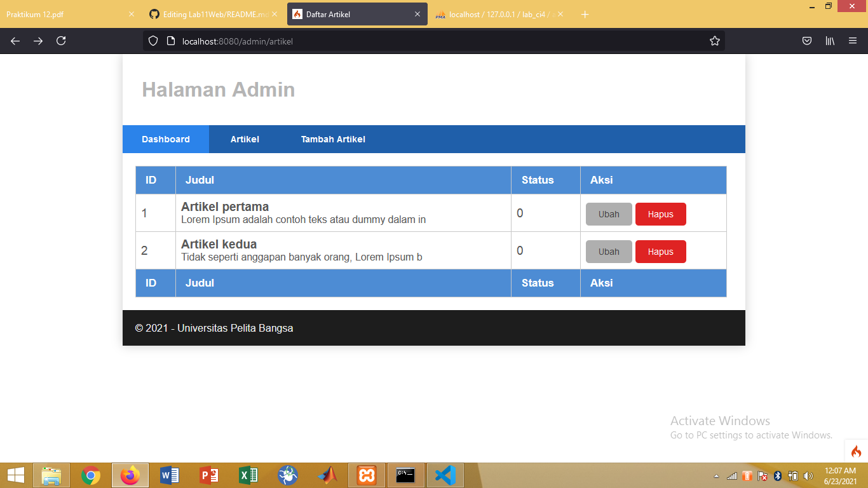868x488 pixels.
Task: Bookmark this page using the star icon
Action: [x=714, y=41]
